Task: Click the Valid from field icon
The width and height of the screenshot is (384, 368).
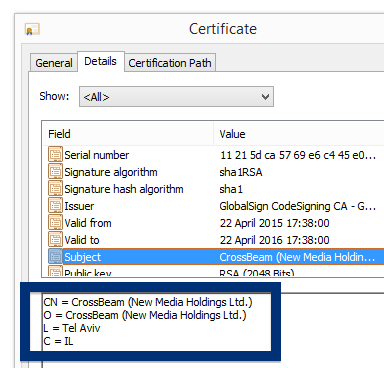Action: coord(55,223)
